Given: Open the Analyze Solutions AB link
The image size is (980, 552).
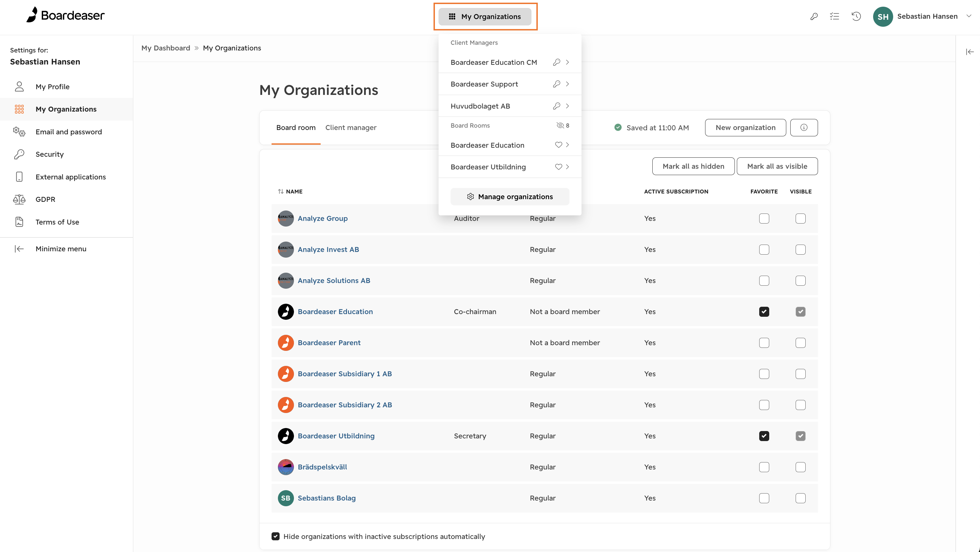Looking at the screenshot, I should pos(334,281).
